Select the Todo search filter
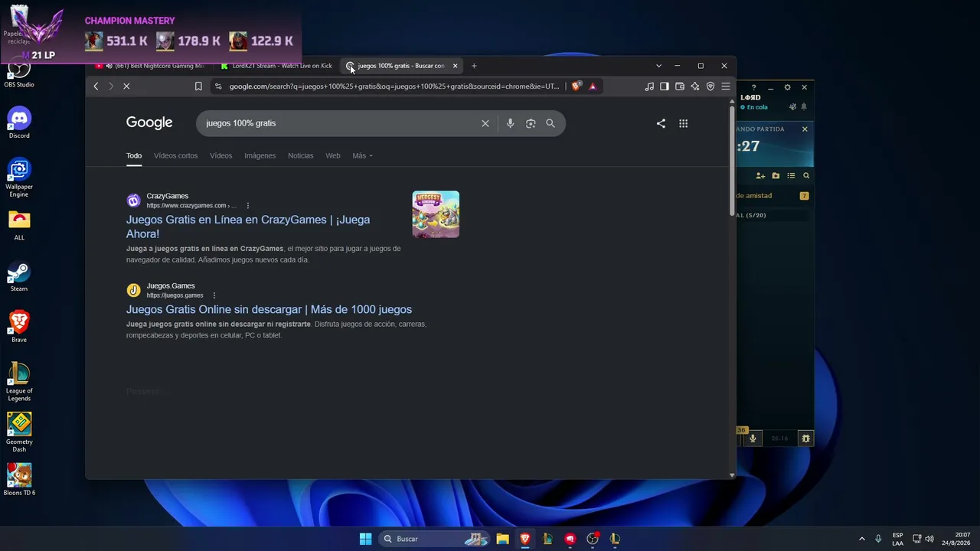The image size is (980, 551). coord(134,156)
